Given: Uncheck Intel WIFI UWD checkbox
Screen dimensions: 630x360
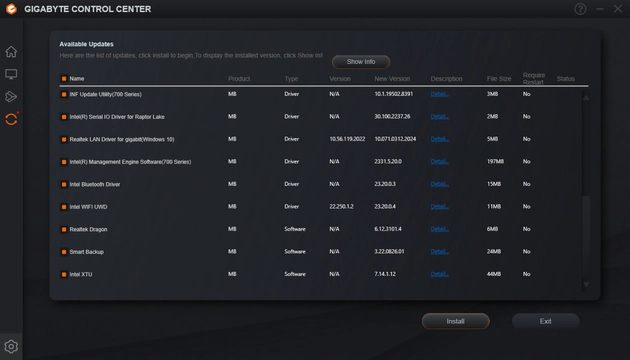Looking at the screenshot, I should tap(63, 207).
